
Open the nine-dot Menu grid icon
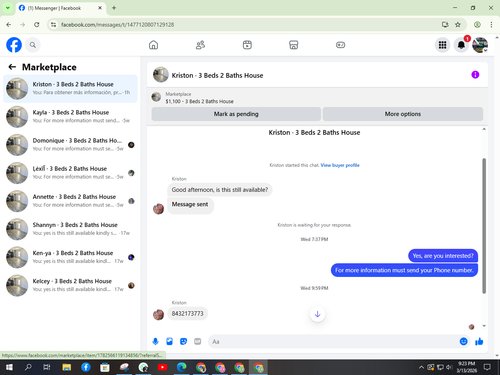click(442, 45)
